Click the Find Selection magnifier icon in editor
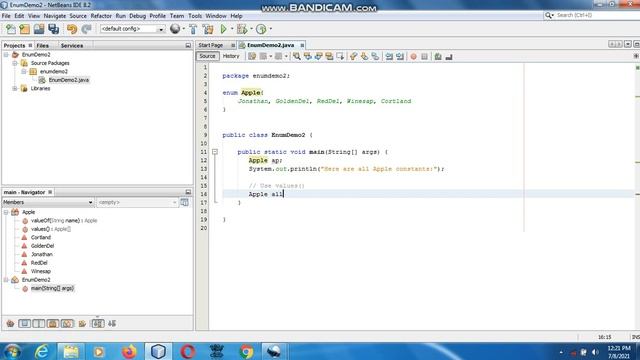 (x=297, y=56)
